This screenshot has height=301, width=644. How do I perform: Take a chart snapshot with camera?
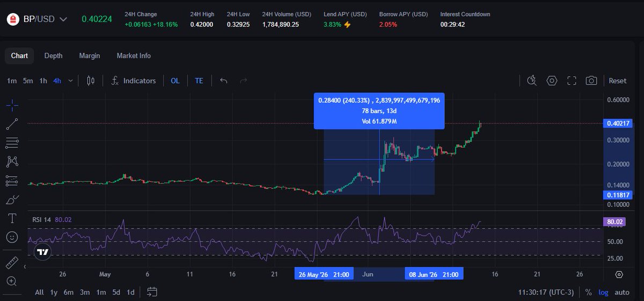[591, 80]
